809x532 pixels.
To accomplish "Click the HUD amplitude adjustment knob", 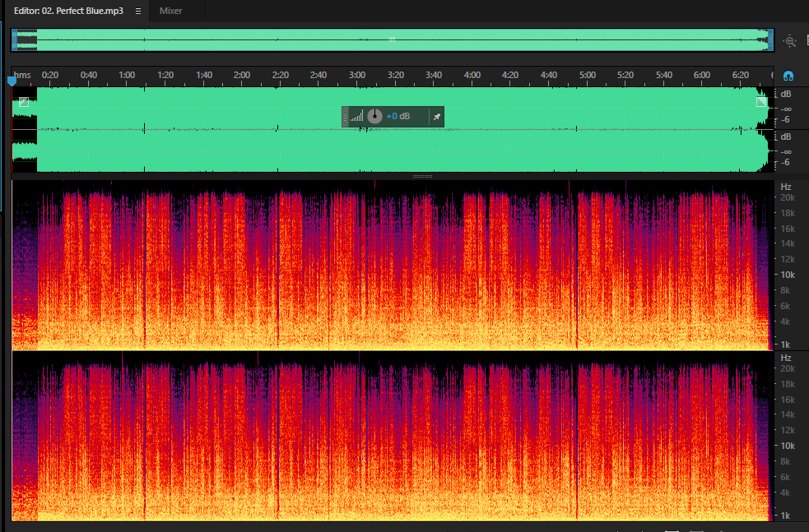I will [x=374, y=117].
